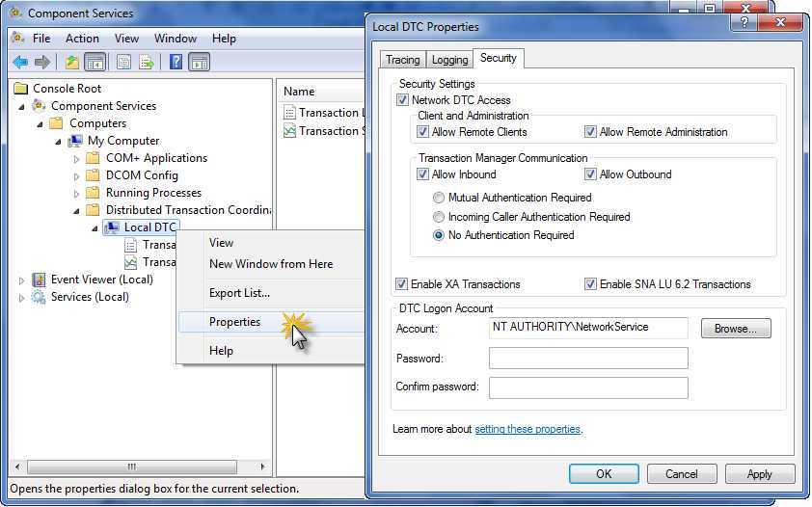Click the Component Services gear icon in tree
Screen dimensions: 812x507
pyautogui.click(x=39, y=106)
